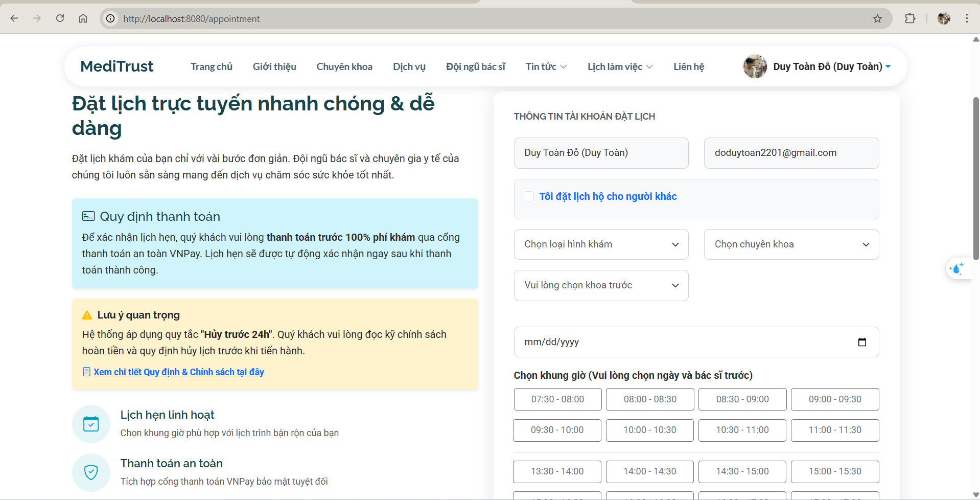Click the floating water drop widget
Image resolution: width=980 pixels, height=500 pixels.
[x=956, y=268]
